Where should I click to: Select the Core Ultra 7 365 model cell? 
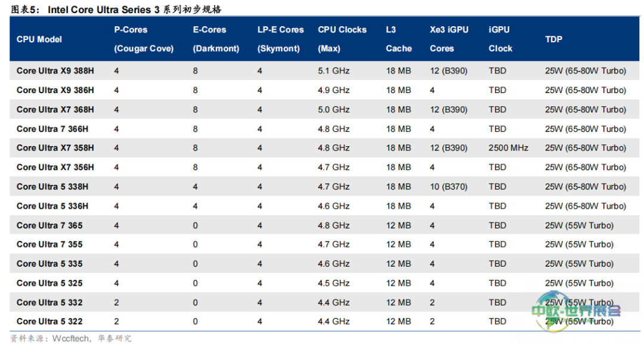pyautogui.click(x=49, y=225)
